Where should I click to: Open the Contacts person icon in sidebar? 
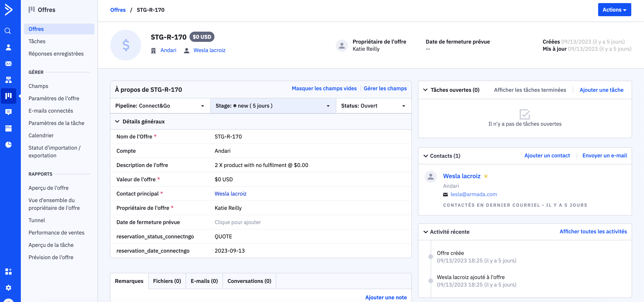coord(8,47)
